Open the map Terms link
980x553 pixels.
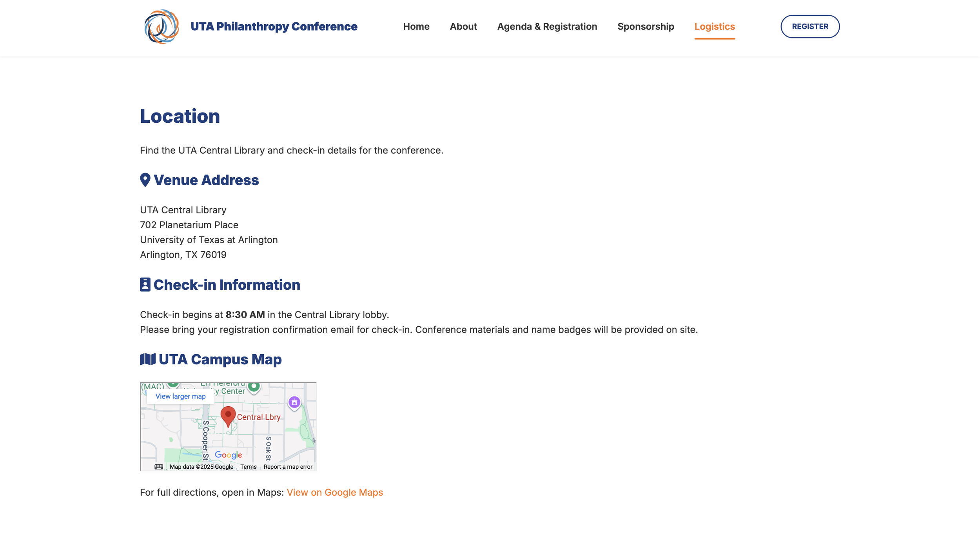(248, 467)
